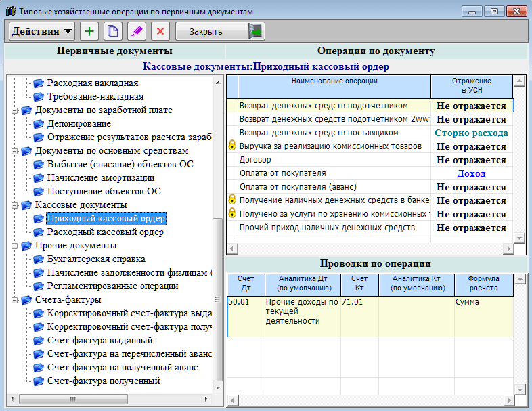Click the folder icon of Выбытие (списание) объектов ОС
The image size is (532, 411).
pyautogui.click(x=39, y=165)
